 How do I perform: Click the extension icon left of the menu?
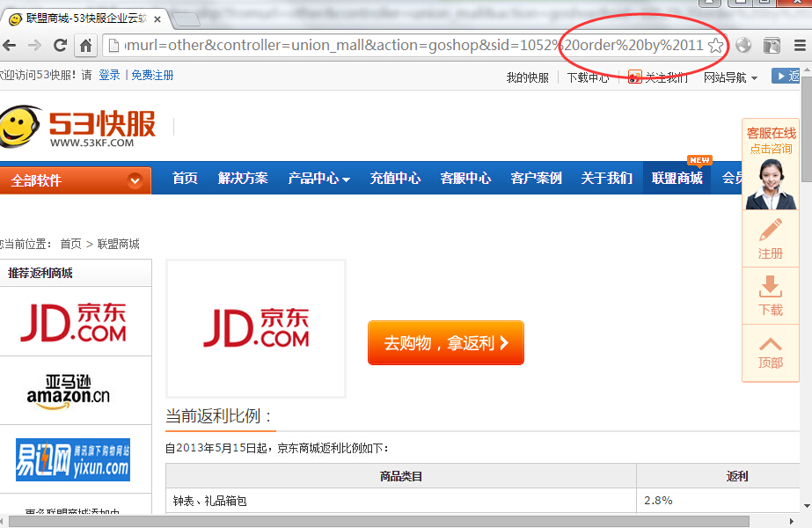click(x=772, y=46)
